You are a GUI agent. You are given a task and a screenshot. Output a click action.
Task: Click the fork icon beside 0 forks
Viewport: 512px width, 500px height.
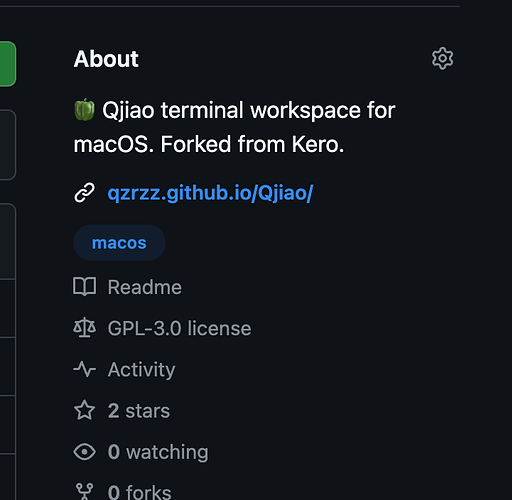pyautogui.click(x=85, y=491)
